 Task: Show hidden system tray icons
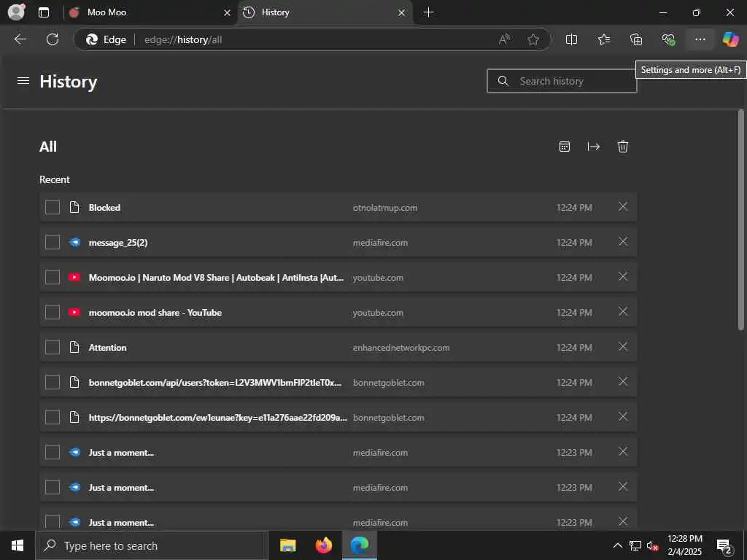pos(617,545)
